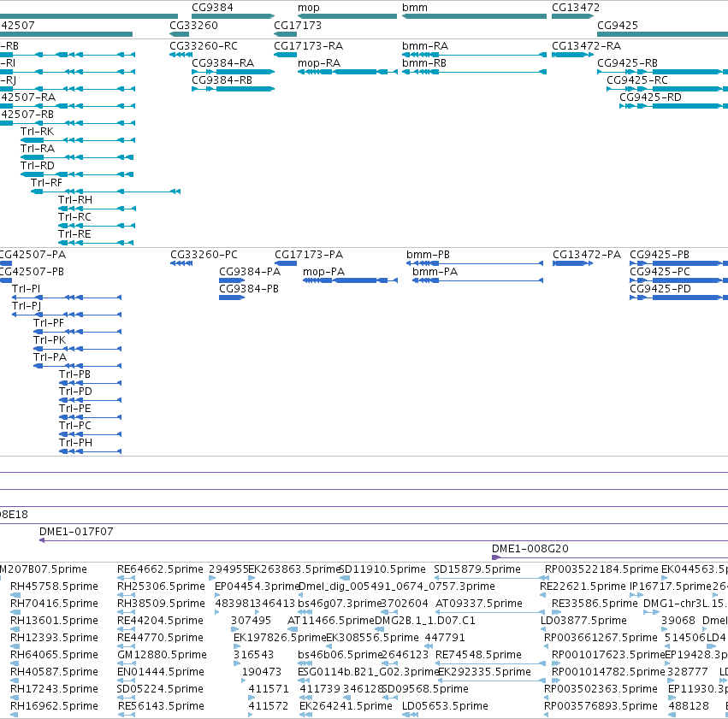Open the CG9384-PB protein label

click(x=249, y=289)
